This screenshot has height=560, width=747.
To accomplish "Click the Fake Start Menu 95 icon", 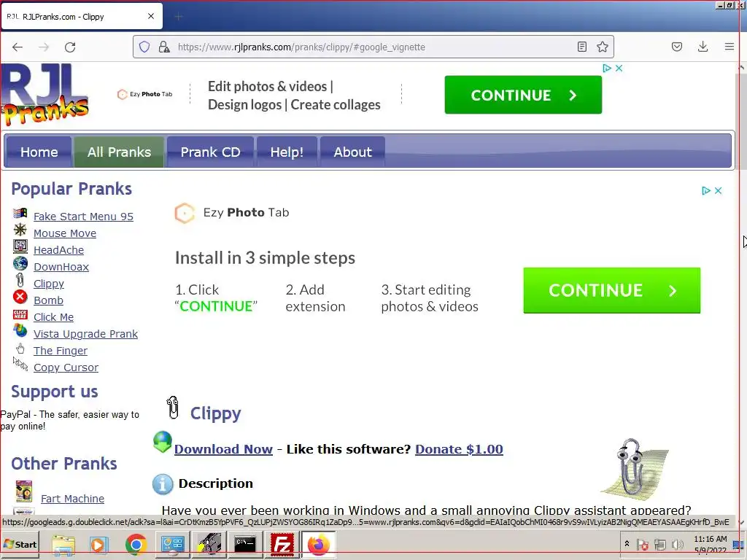I will [20, 213].
